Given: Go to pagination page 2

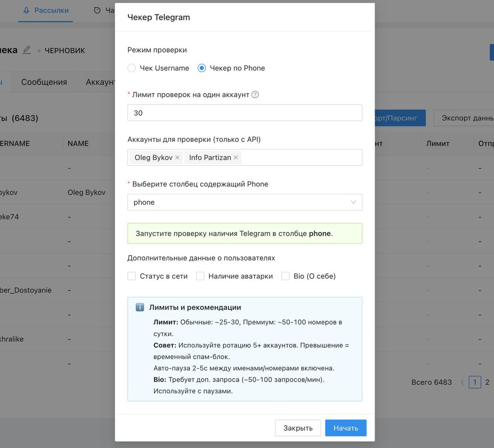Looking at the screenshot, I should [x=487, y=382].
